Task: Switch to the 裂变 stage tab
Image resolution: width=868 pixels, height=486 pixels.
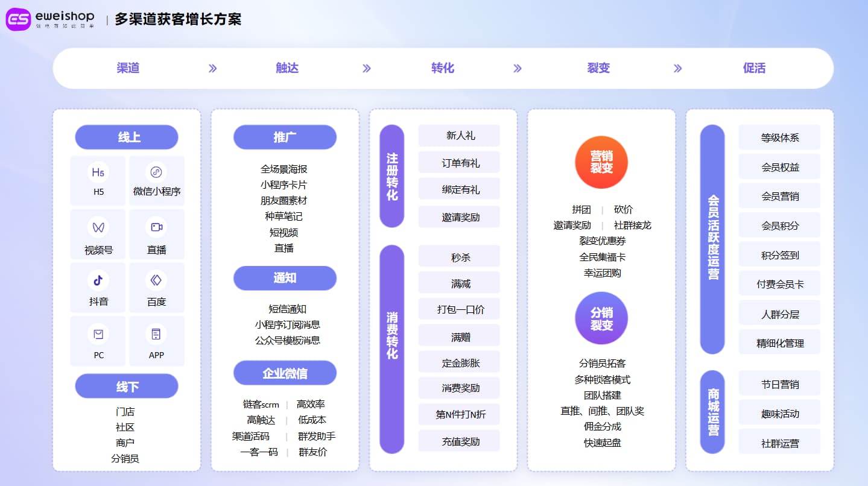Action: (598, 68)
